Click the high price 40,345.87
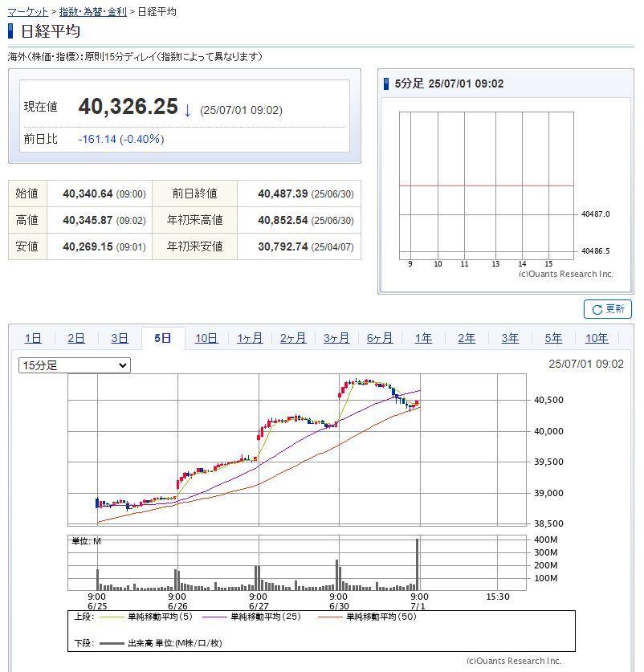Viewport: 644px width, 672px height. click(x=88, y=220)
